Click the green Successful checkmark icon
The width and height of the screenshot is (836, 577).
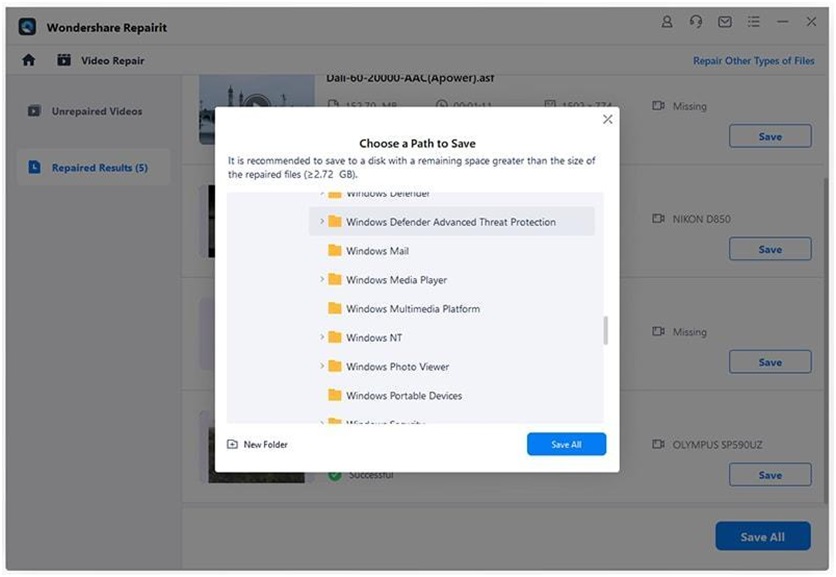click(335, 475)
